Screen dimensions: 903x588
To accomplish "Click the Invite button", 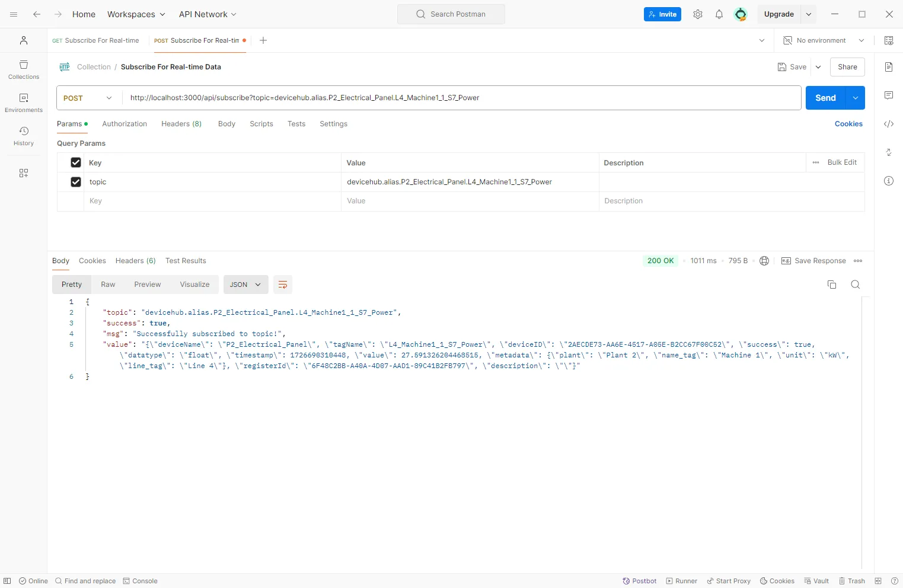I will [x=662, y=14].
